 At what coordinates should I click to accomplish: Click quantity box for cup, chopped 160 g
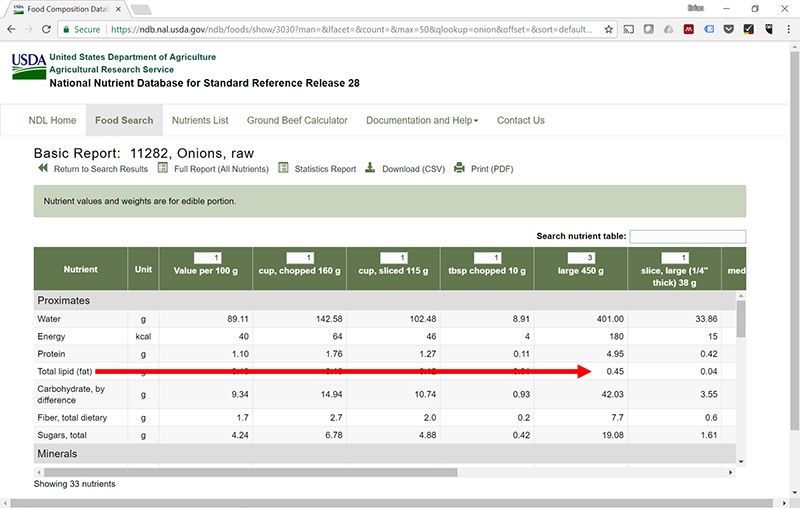tap(299, 258)
